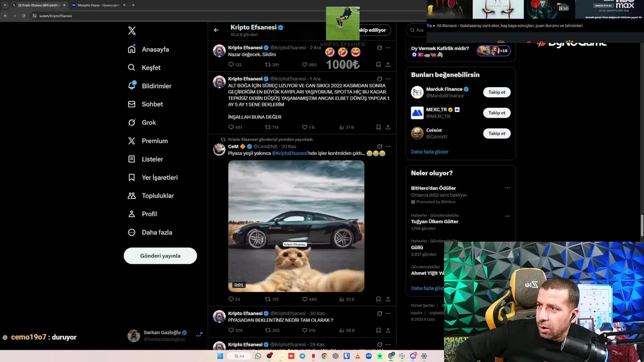Follow MEXC_TR with Takip et
This screenshot has height=362, width=644.
(x=497, y=113)
